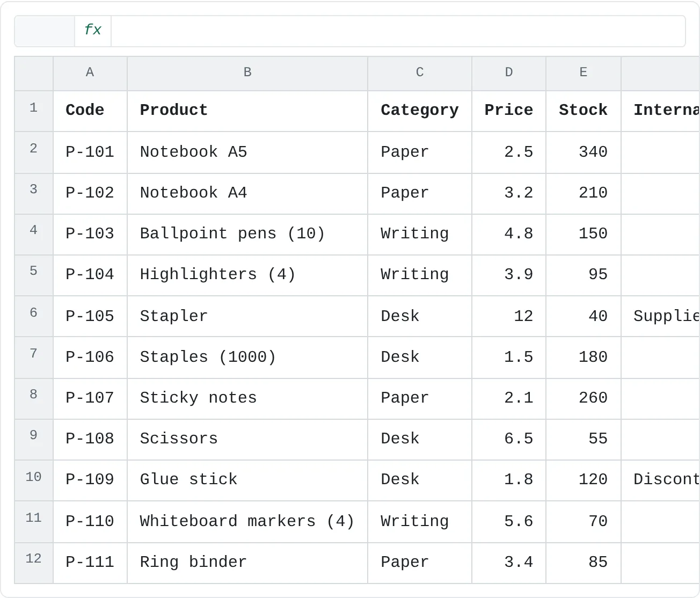Click the 'Discont…' note in row 10
The height and width of the screenshot is (598, 700).
[x=661, y=480]
